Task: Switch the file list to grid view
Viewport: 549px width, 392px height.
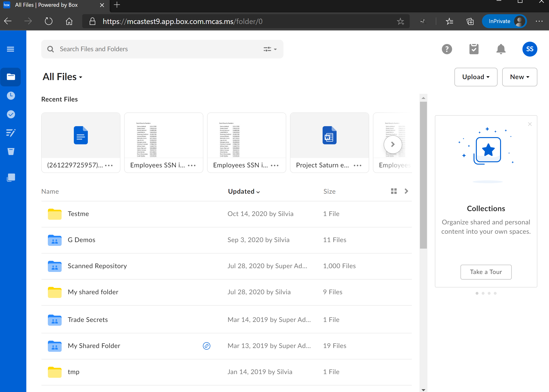Action: (x=393, y=191)
